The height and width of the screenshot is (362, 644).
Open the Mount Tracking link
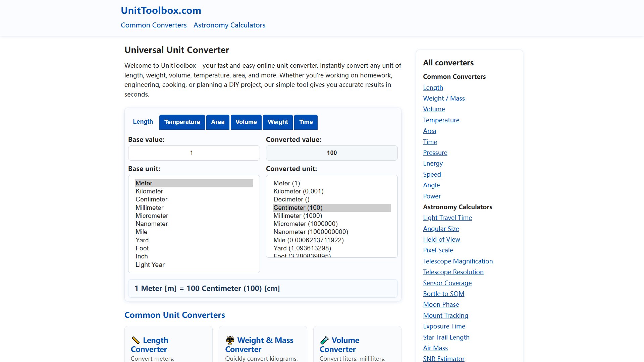[x=445, y=316]
